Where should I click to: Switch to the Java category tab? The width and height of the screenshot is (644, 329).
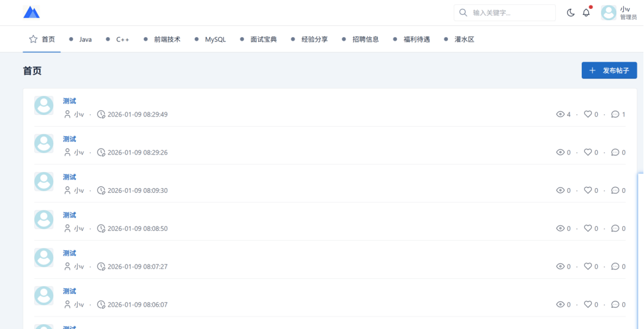coord(81,40)
